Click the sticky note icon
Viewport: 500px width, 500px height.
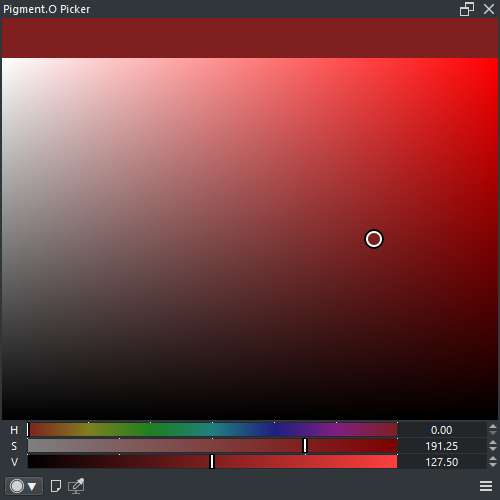[x=56, y=486]
